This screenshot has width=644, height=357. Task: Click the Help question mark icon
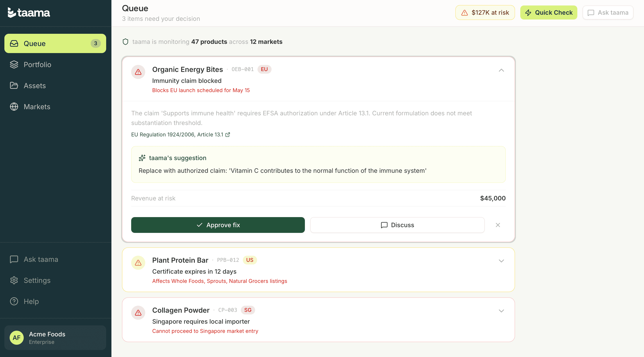click(14, 301)
